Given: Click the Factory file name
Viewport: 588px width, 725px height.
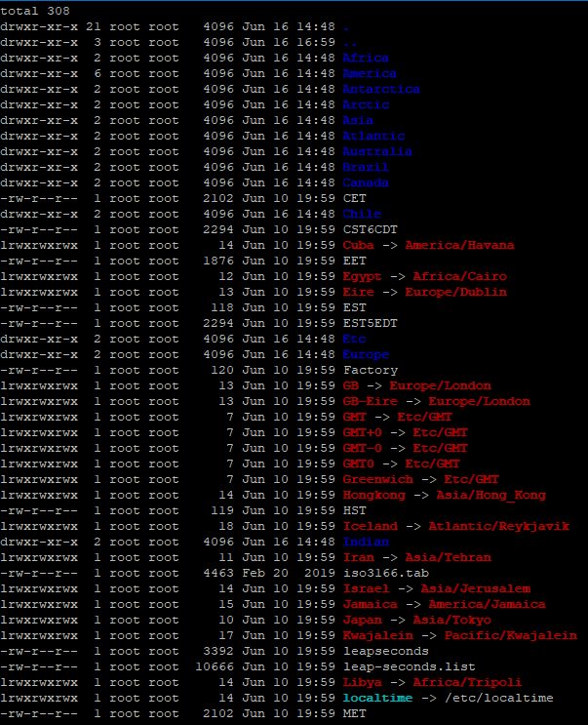Looking at the screenshot, I should pos(370,370).
